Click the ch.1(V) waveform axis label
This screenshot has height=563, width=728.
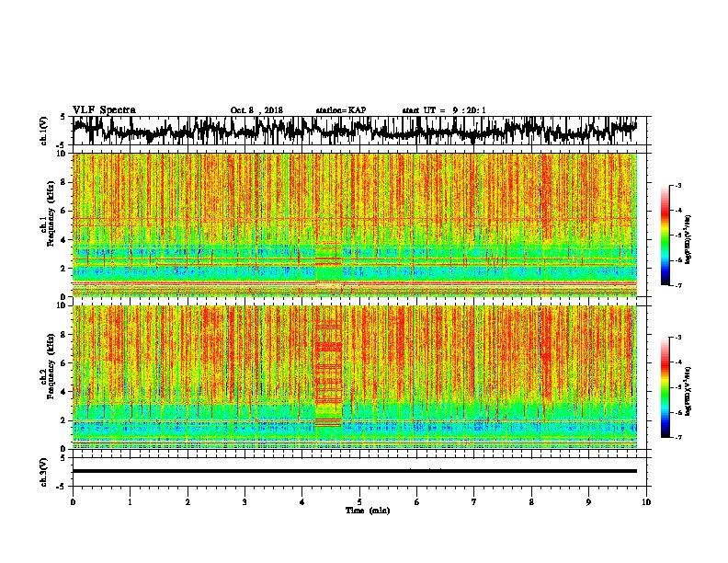pos(44,131)
